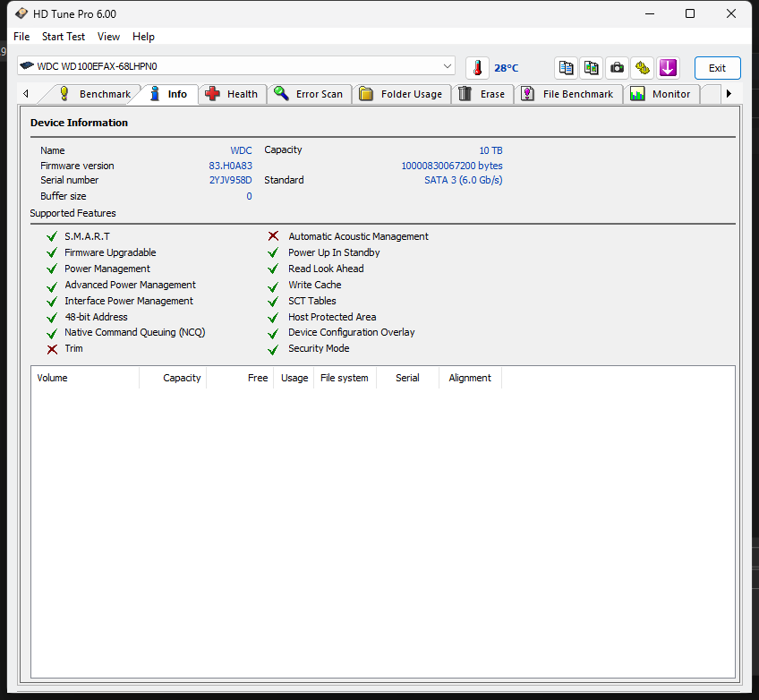Maximize the HD Tune Pro window
This screenshot has width=759, height=700.
click(690, 13)
